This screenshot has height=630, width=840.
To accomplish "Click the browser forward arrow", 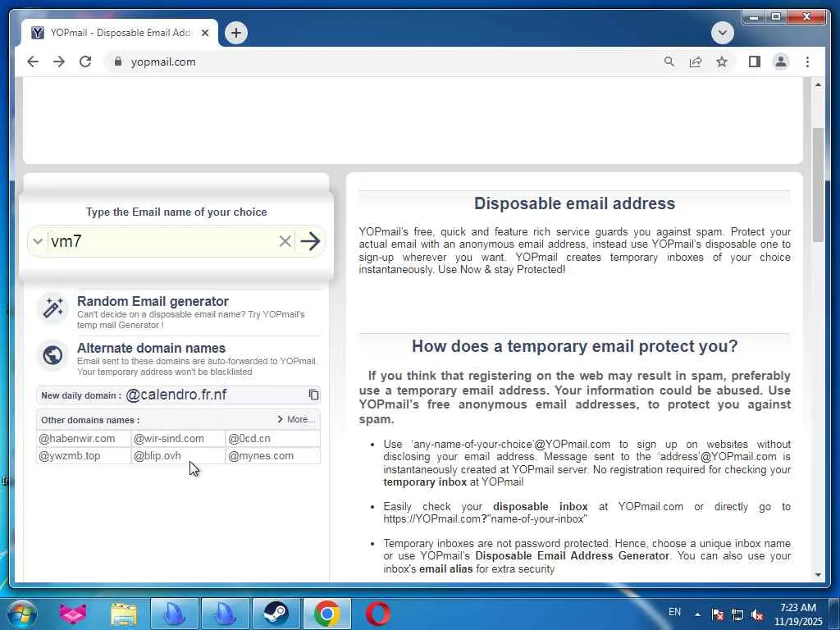I will coord(59,62).
